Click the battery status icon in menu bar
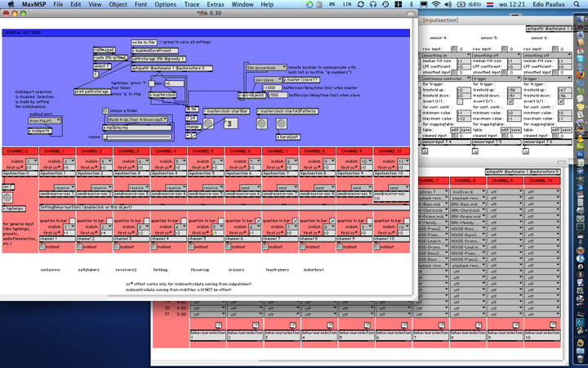This screenshot has width=588, height=368. 461,5
